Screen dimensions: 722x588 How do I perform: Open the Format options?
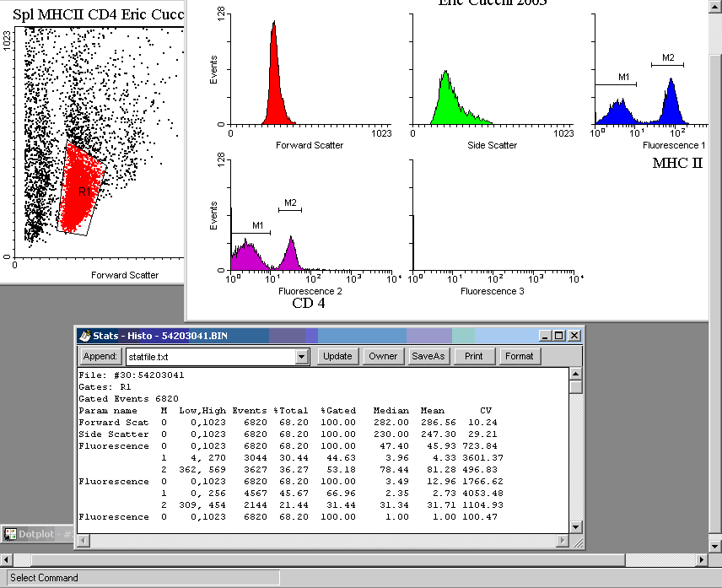click(519, 356)
